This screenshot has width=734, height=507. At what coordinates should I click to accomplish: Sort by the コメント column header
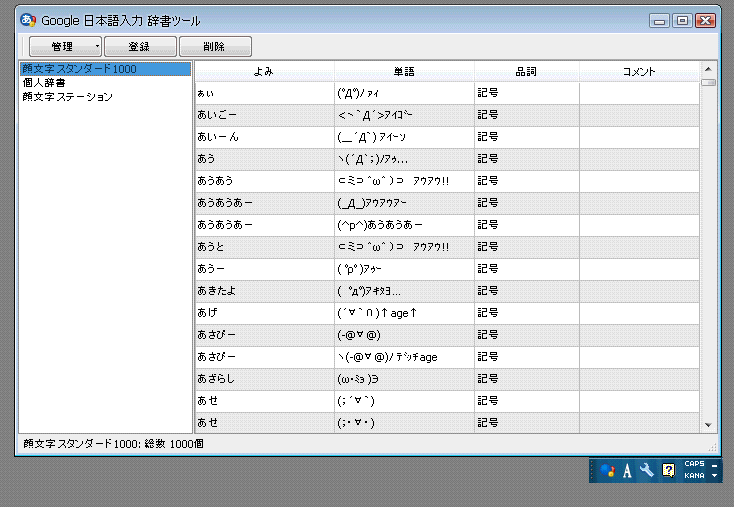tap(639, 72)
